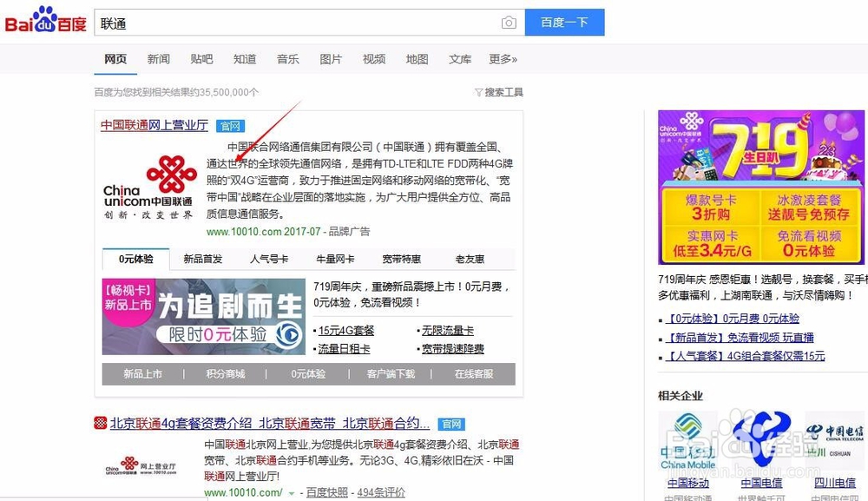Select the 0元体验 tab
Viewport: 868px width, 501px height.
click(136, 259)
